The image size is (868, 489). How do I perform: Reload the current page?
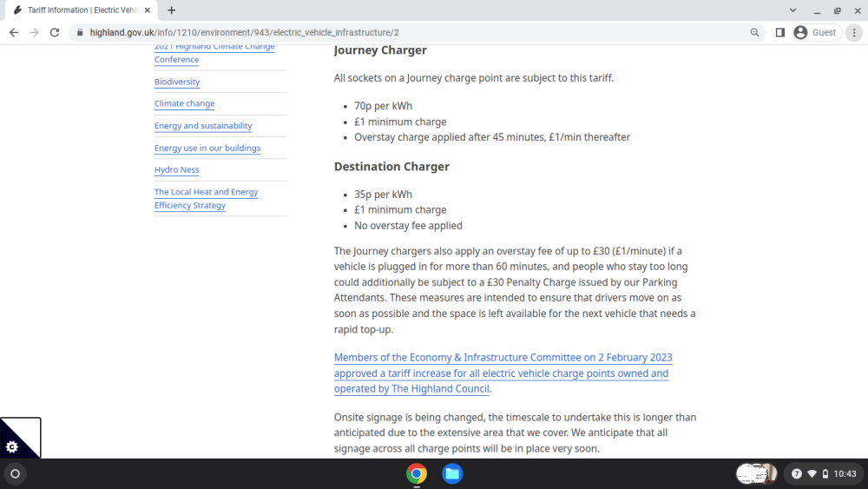click(54, 33)
